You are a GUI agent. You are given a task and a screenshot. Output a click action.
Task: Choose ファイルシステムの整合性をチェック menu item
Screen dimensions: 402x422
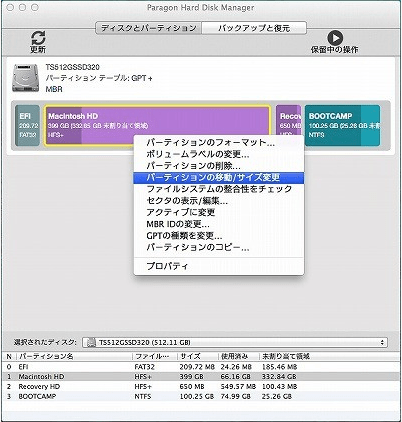click(219, 189)
